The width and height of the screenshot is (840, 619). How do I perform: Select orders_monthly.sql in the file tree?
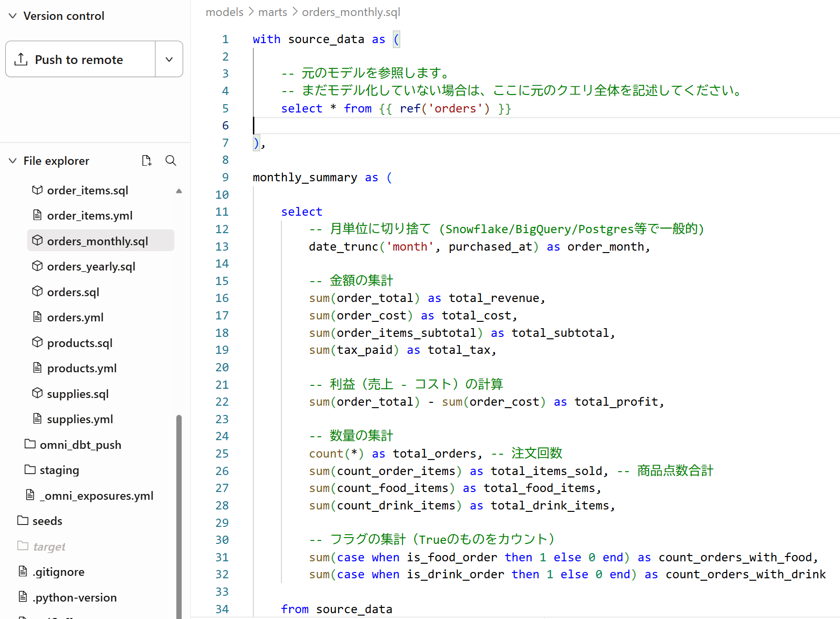(x=97, y=241)
